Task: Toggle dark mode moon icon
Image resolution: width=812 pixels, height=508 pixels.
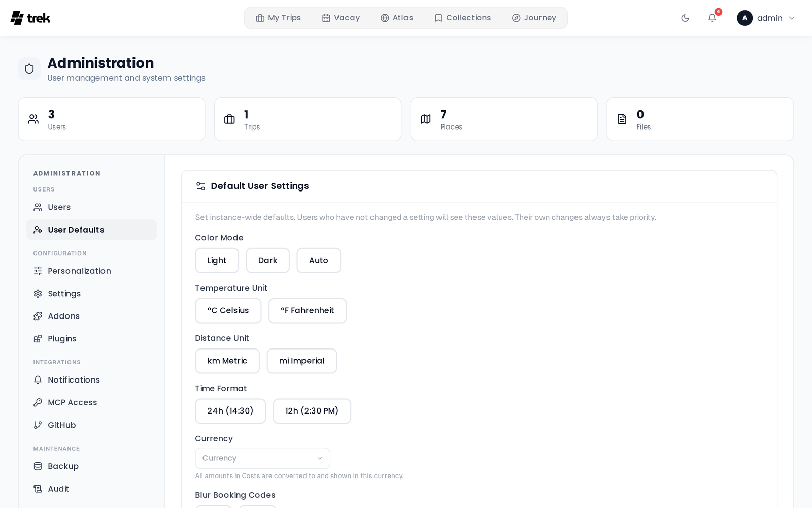Action: click(x=685, y=18)
